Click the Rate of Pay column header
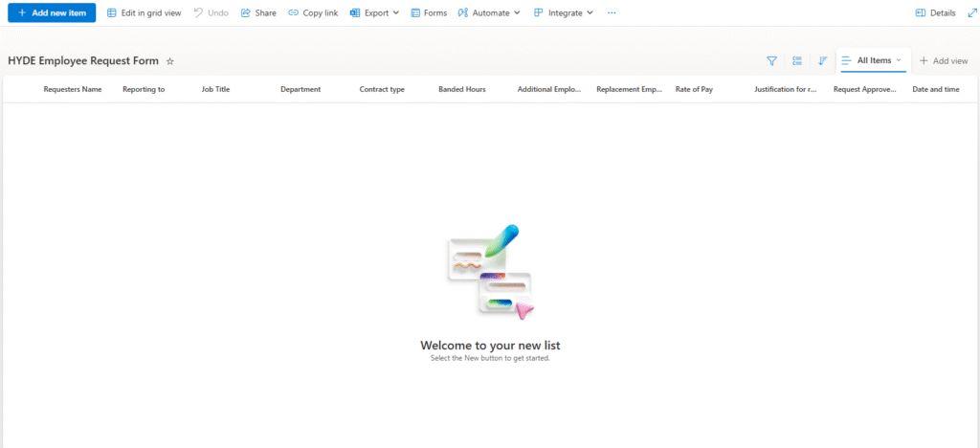This screenshot has width=980, height=448. pos(694,89)
